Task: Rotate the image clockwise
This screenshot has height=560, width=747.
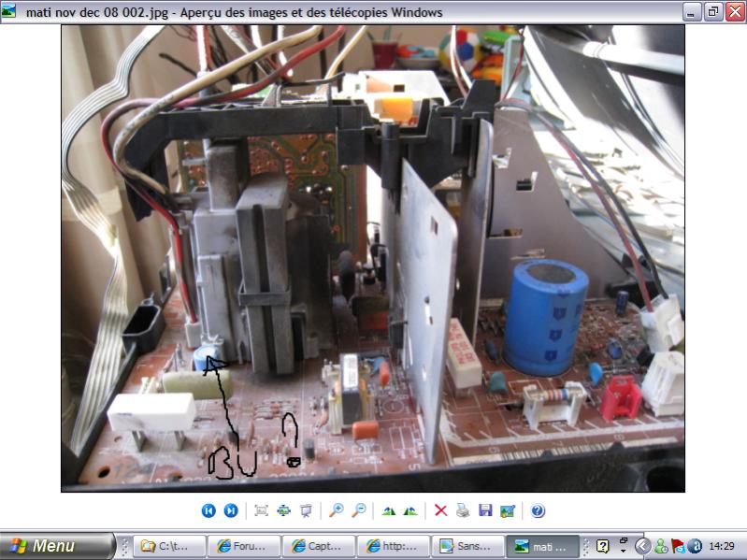Action: click(389, 511)
